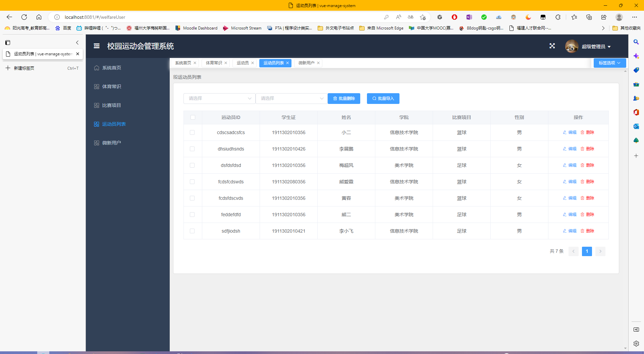Open 微新用户 in the sidebar
The height and width of the screenshot is (354, 644).
coord(127,143)
